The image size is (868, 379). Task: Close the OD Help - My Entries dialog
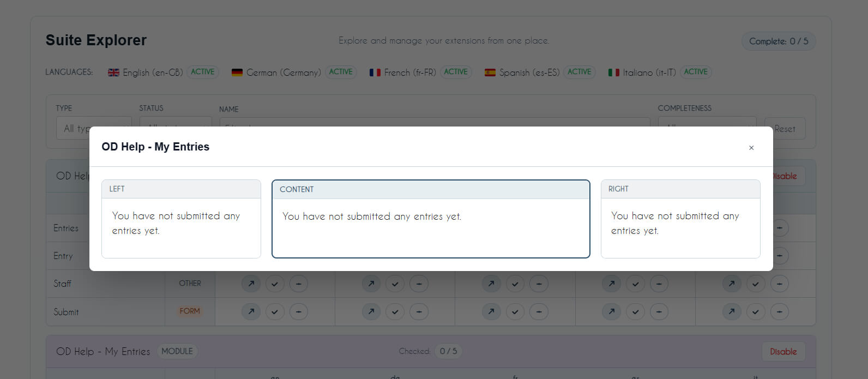tap(751, 148)
